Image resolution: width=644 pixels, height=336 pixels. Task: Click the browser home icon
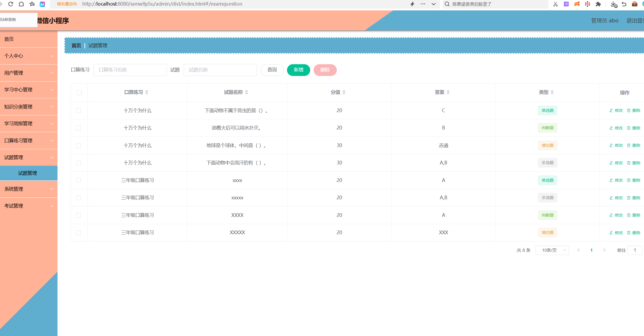(21, 4)
